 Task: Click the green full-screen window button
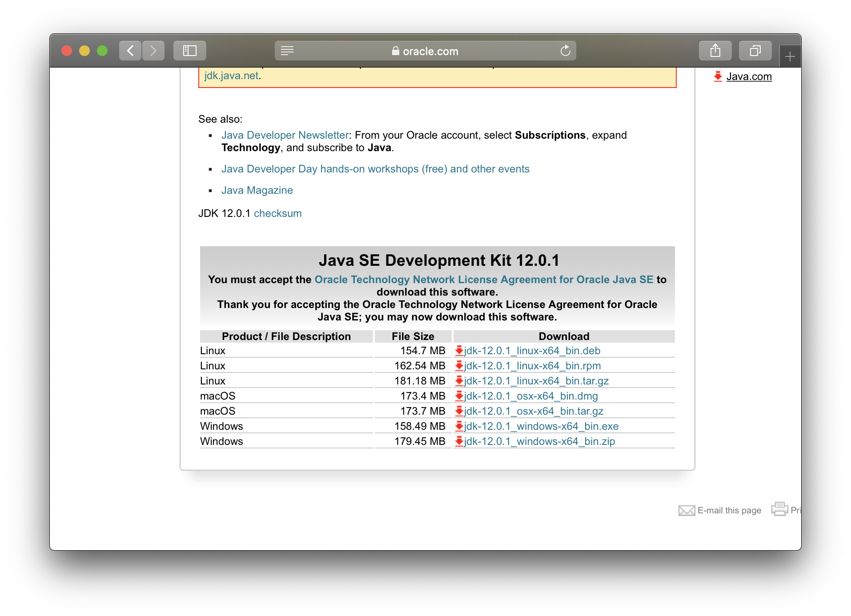(102, 51)
